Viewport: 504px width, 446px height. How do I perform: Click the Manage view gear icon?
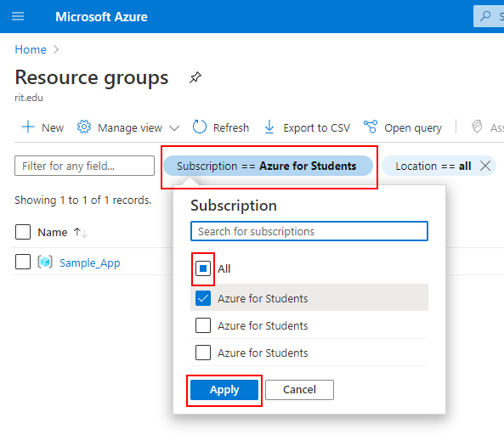coord(84,127)
